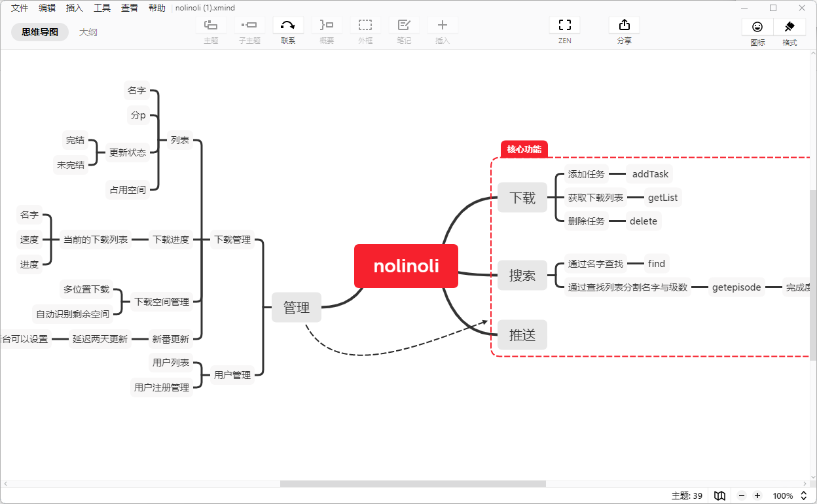The height and width of the screenshot is (504, 817).
Task: Toggle the map overview icon in status bar
Action: [x=719, y=495]
